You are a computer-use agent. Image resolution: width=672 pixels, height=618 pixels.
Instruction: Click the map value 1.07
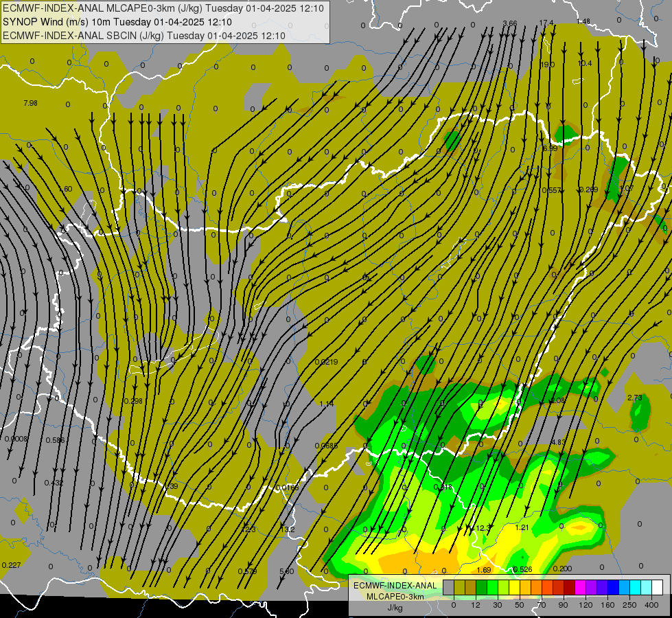pyautogui.click(x=627, y=188)
